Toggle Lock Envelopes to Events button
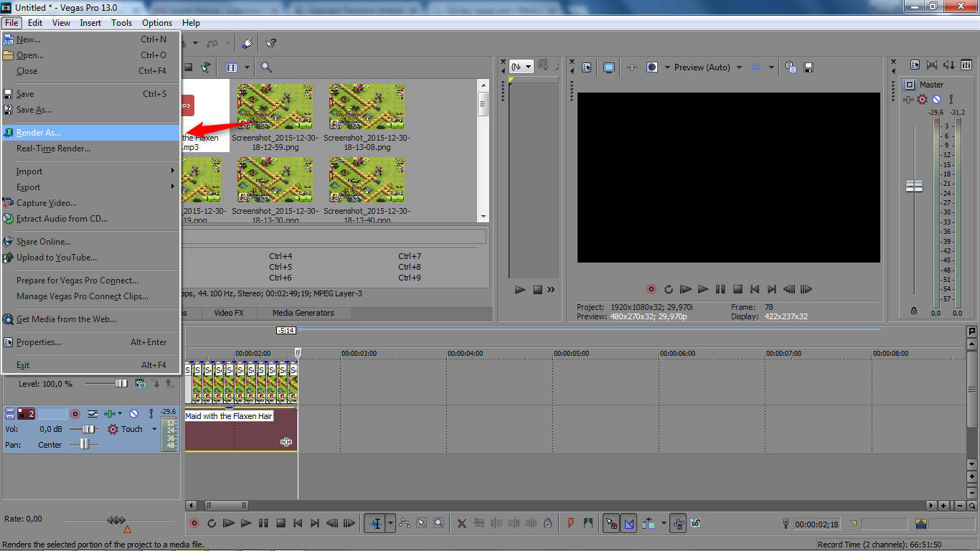This screenshot has height=551, width=980. click(x=678, y=524)
